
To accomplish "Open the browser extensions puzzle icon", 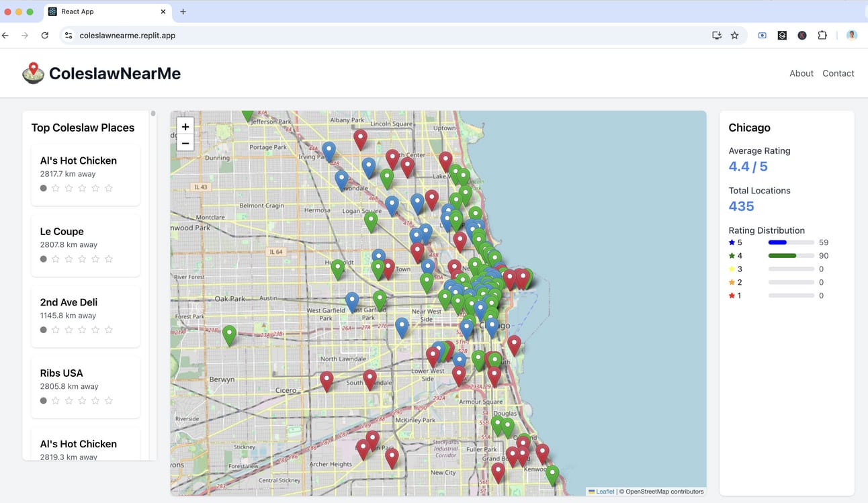I will (x=822, y=36).
